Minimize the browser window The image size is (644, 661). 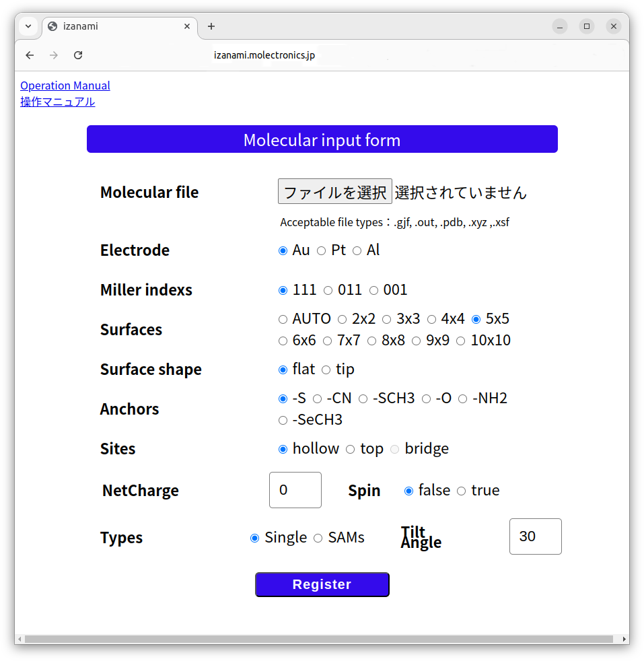point(560,26)
